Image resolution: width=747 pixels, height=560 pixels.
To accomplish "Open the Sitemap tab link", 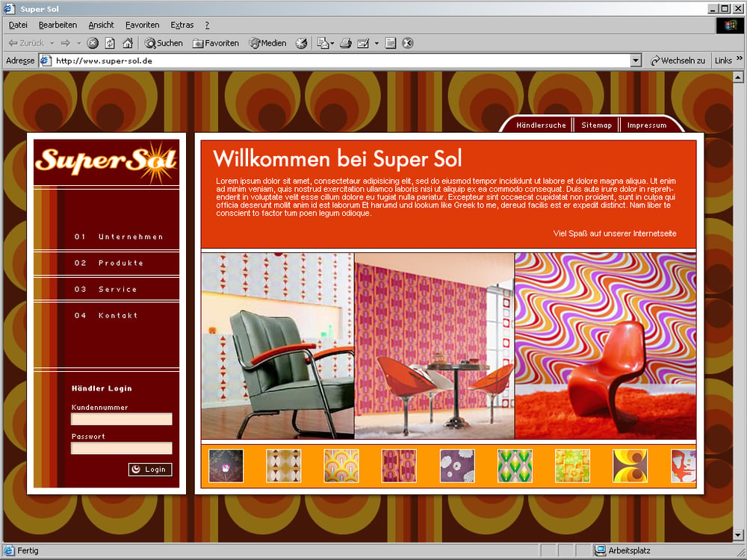I will (596, 125).
